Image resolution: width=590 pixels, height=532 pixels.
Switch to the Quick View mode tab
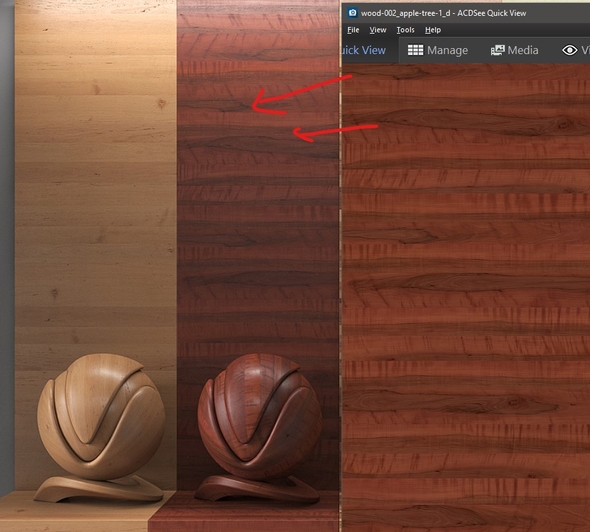(x=363, y=50)
